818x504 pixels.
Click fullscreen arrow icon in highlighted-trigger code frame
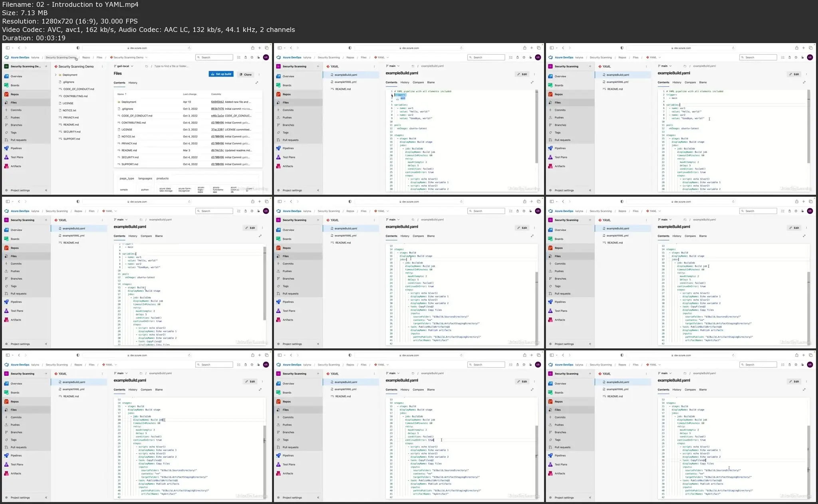click(x=532, y=82)
